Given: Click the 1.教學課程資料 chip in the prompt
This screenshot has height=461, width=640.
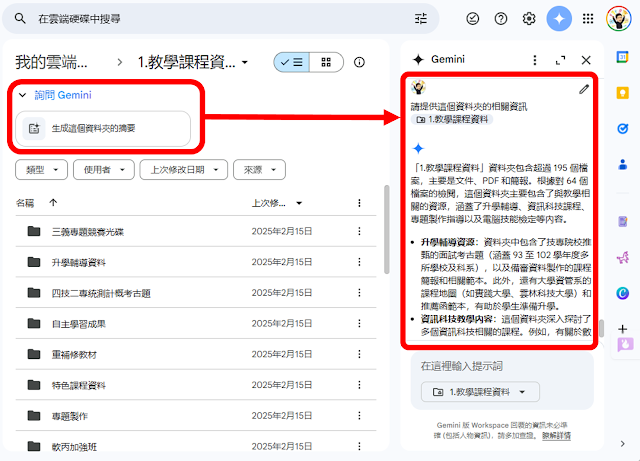Looking at the screenshot, I should 452,119.
